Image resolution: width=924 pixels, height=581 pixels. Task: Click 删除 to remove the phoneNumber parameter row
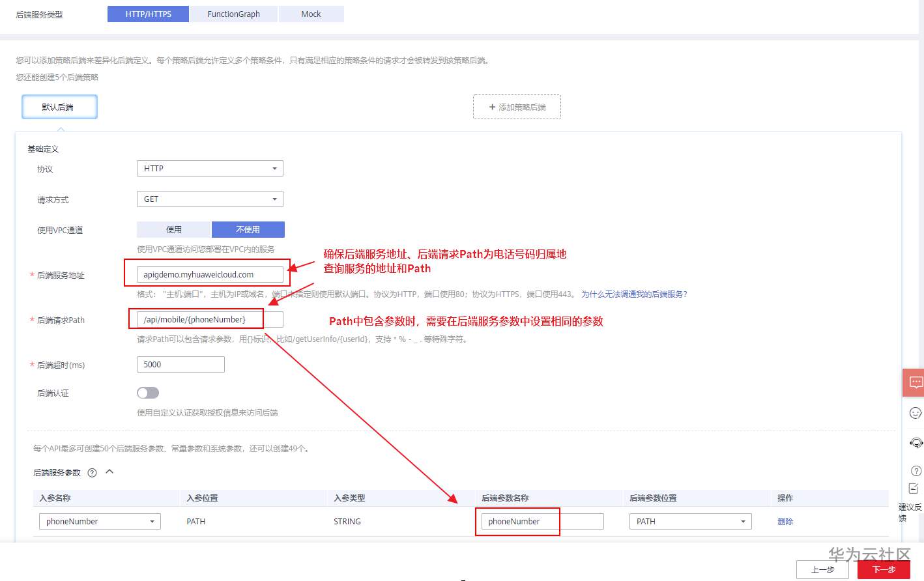click(785, 521)
